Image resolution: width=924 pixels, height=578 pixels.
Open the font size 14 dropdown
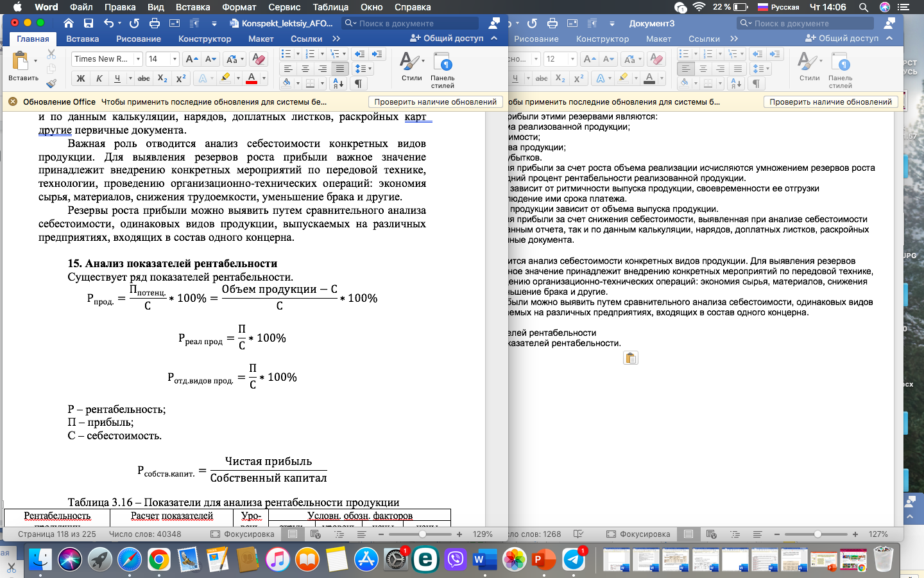[x=175, y=59]
